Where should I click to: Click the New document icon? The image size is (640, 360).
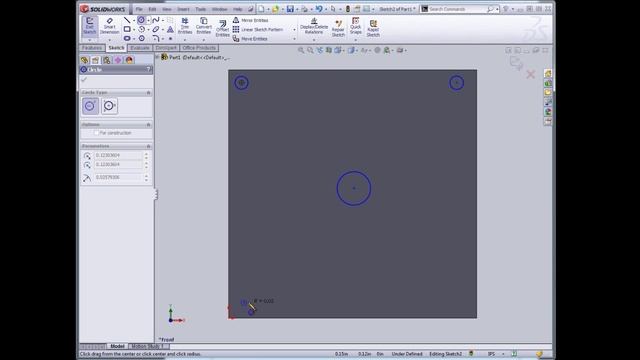(x=261, y=9)
